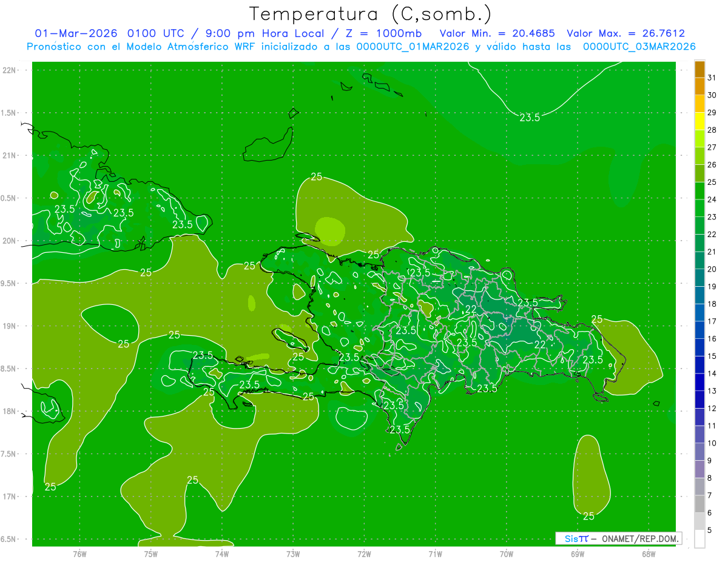This screenshot has height=562, width=728.
Task: Click the legend scale value "21"
Action: coord(712,252)
